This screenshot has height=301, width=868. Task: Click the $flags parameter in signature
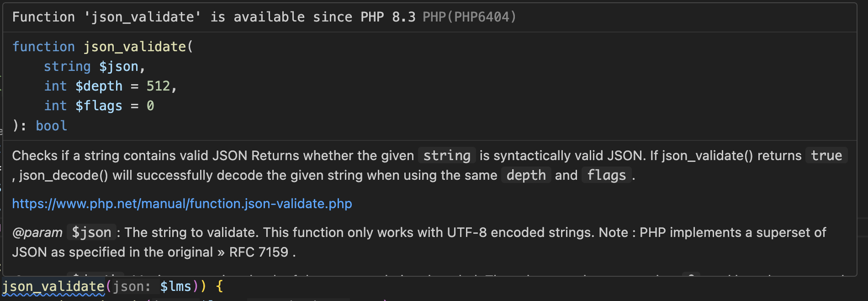pos(99,106)
